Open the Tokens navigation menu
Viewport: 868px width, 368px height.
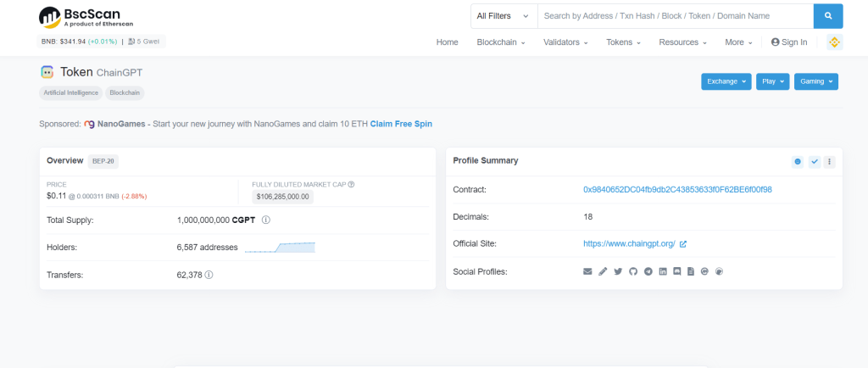point(623,42)
